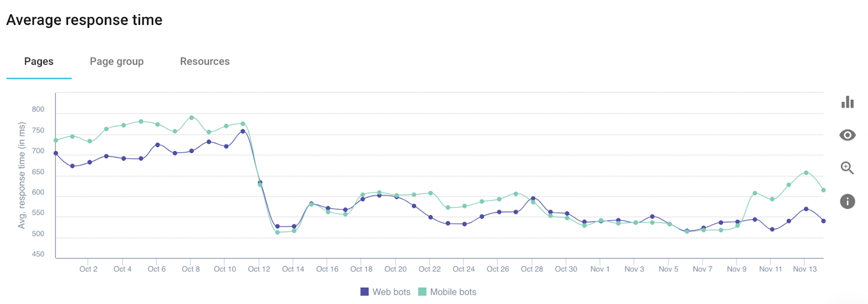Click the bar chart view icon
The image size is (868, 304).
(847, 102)
